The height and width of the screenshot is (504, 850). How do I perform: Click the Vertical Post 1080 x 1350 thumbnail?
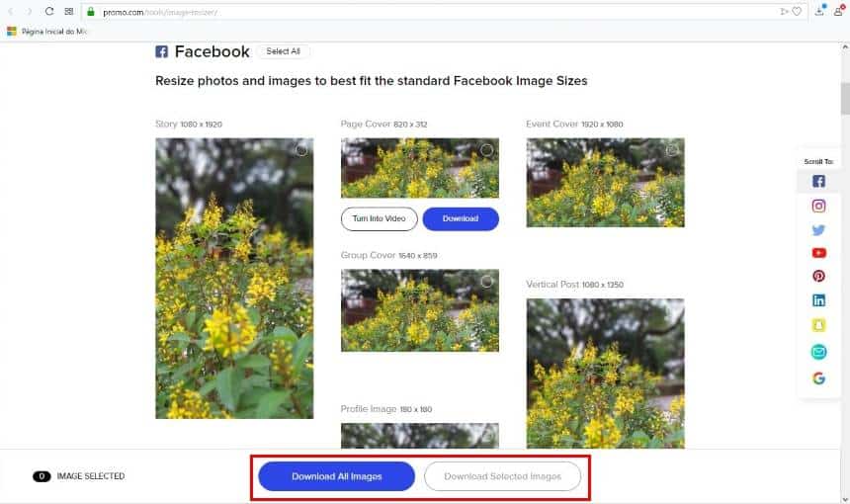click(605, 374)
